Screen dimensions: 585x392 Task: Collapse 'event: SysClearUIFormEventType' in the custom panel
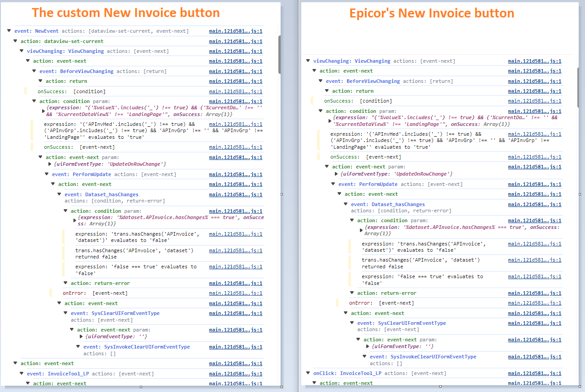pos(66,313)
